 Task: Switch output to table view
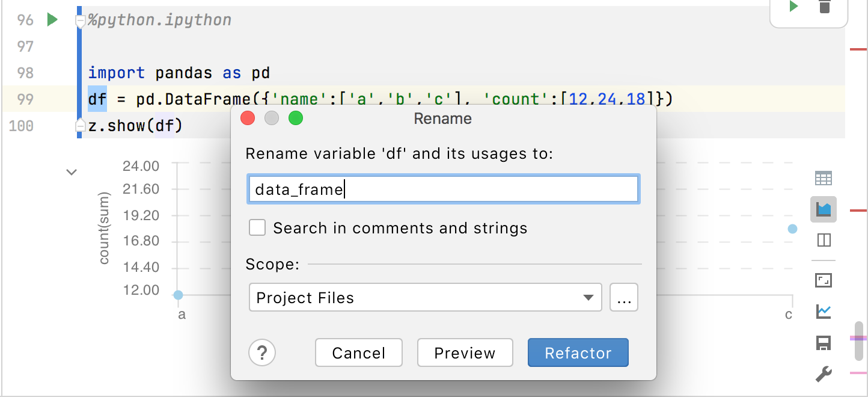823,178
